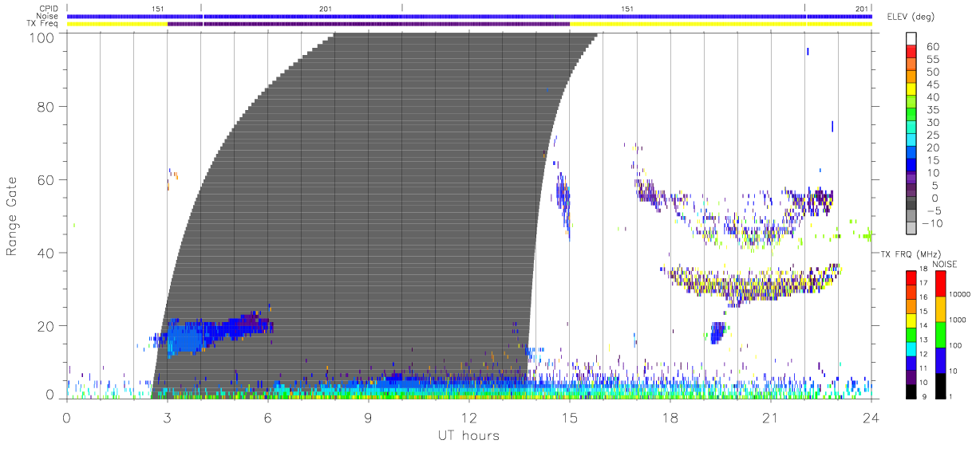980x452 pixels.
Task: Click ELEV colorbar label 25
Action: (x=934, y=135)
